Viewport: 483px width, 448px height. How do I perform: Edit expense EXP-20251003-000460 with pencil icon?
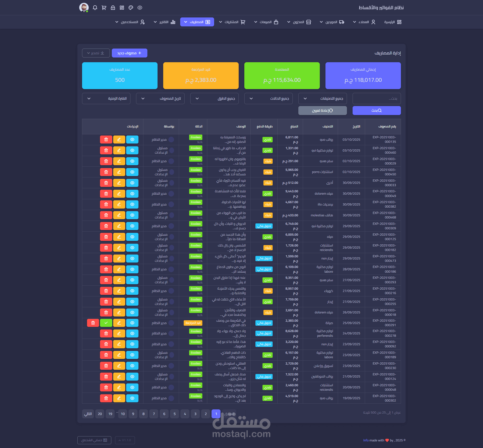[x=119, y=150]
